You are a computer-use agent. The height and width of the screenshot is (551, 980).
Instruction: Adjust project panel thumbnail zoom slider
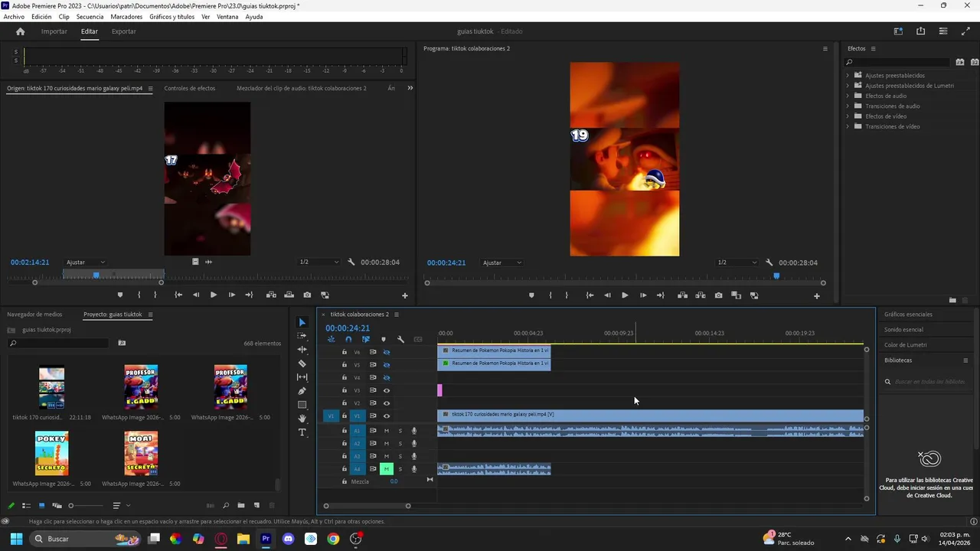click(71, 506)
